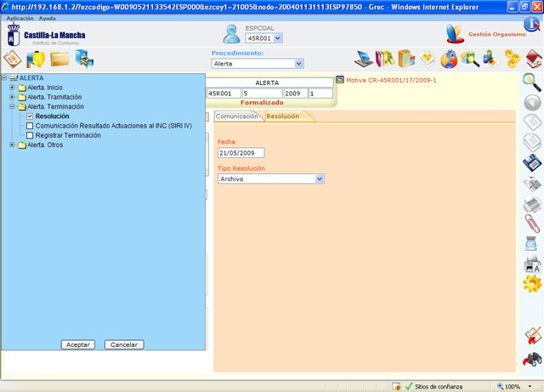Uncheck the Resolución checkbox

click(30, 116)
